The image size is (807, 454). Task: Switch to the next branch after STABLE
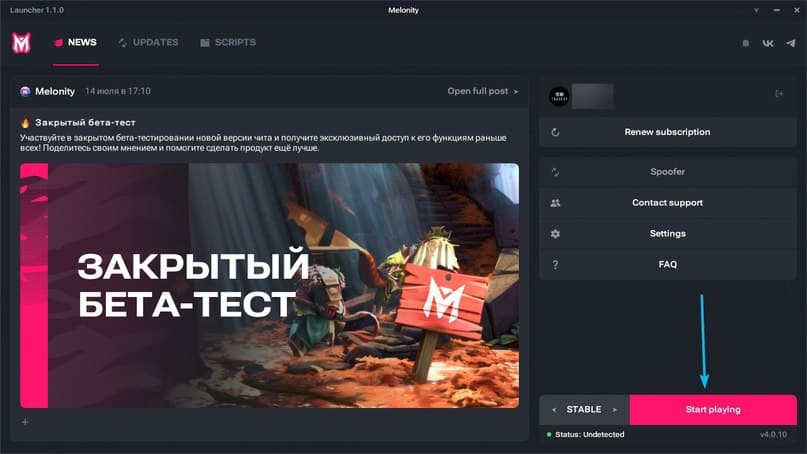click(x=616, y=410)
